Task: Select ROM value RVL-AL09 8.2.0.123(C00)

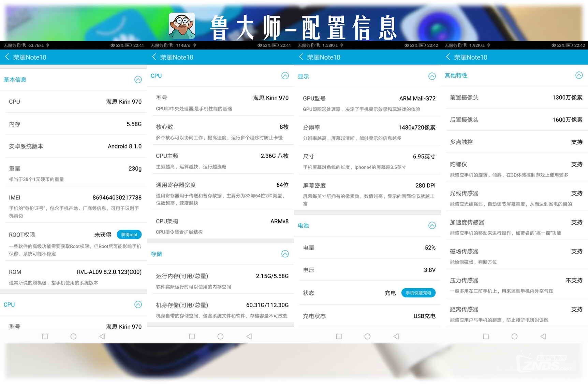Action: [x=109, y=272]
